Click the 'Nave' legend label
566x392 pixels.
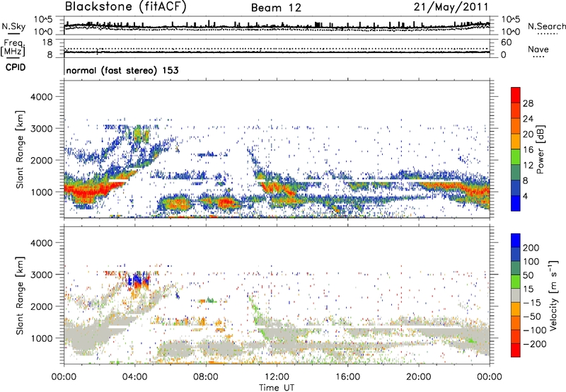click(538, 49)
